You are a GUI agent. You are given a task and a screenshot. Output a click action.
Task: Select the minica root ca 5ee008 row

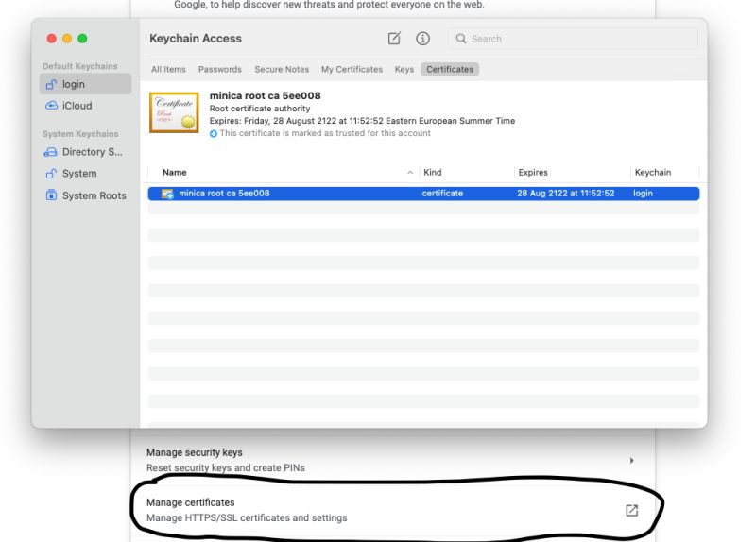(x=423, y=194)
